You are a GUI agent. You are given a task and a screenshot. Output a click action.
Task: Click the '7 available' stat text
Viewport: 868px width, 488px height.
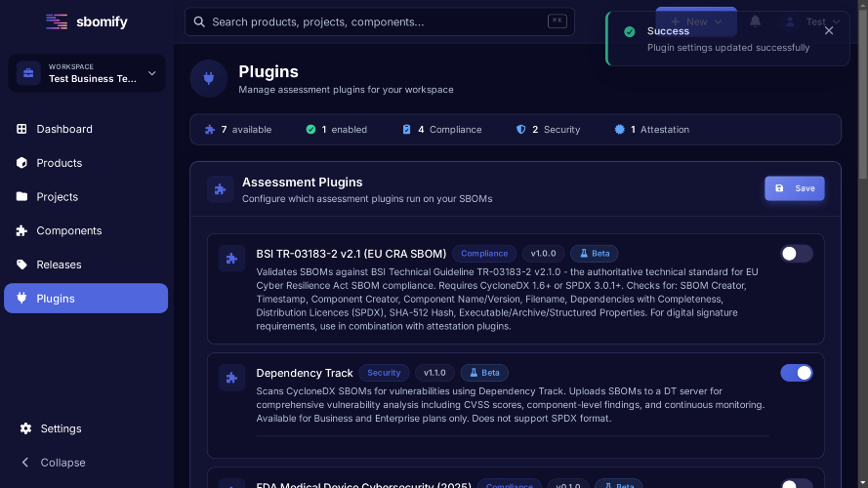pyautogui.click(x=246, y=130)
